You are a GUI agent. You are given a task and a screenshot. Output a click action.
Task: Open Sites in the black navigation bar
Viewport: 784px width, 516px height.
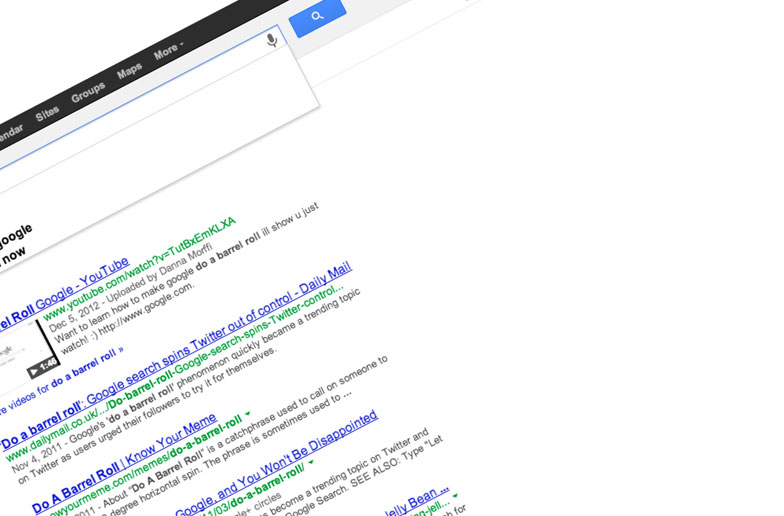tap(48, 114)
